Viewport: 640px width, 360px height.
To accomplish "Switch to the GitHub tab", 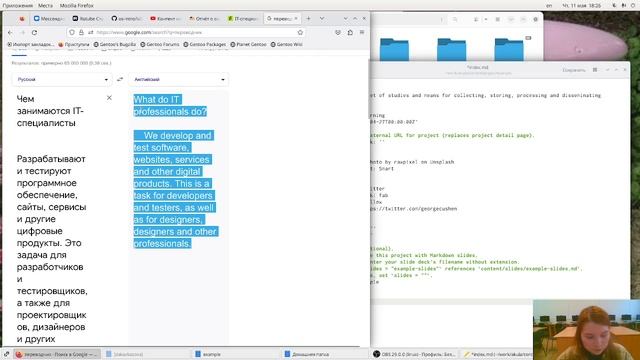I will pyautogui.click(x=127, y=18).
